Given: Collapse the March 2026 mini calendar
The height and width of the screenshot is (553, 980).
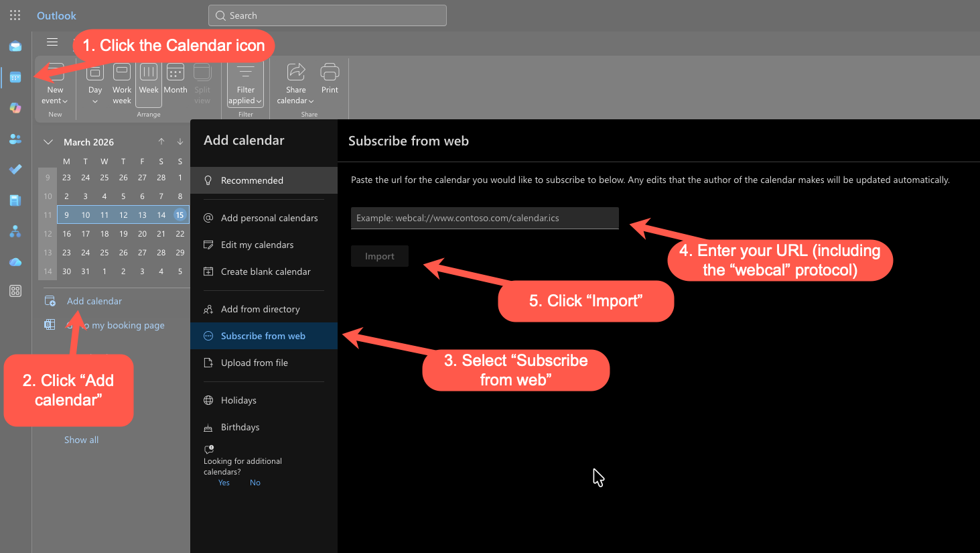Looking at the screenshot, I should tap(47, 141).
